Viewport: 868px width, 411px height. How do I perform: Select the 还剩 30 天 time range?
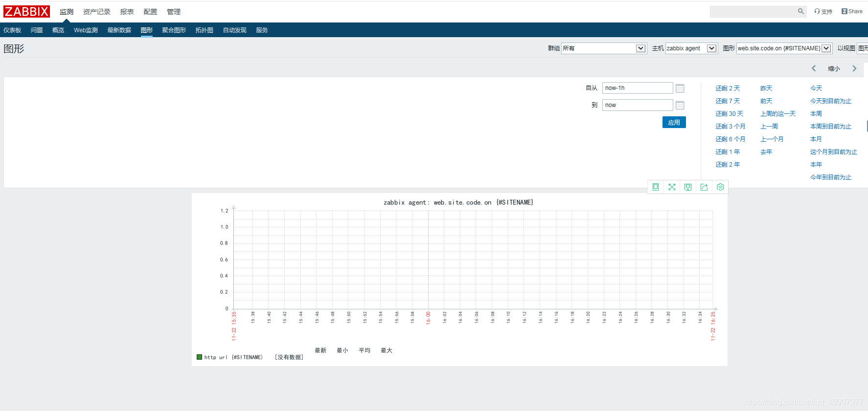coord(729,114)
